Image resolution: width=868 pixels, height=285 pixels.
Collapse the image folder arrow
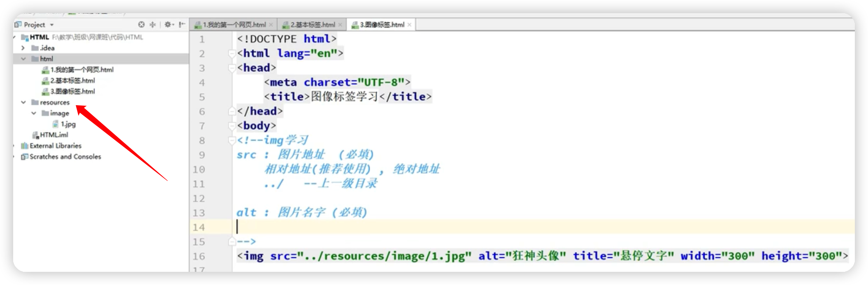tap(34, 113)
